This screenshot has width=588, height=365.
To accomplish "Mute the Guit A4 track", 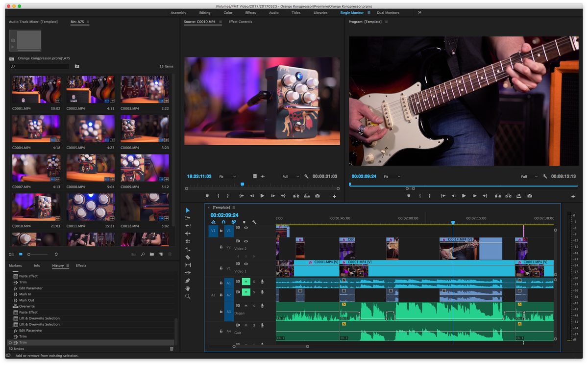I will pyautogui.click(x=246, y=325).
